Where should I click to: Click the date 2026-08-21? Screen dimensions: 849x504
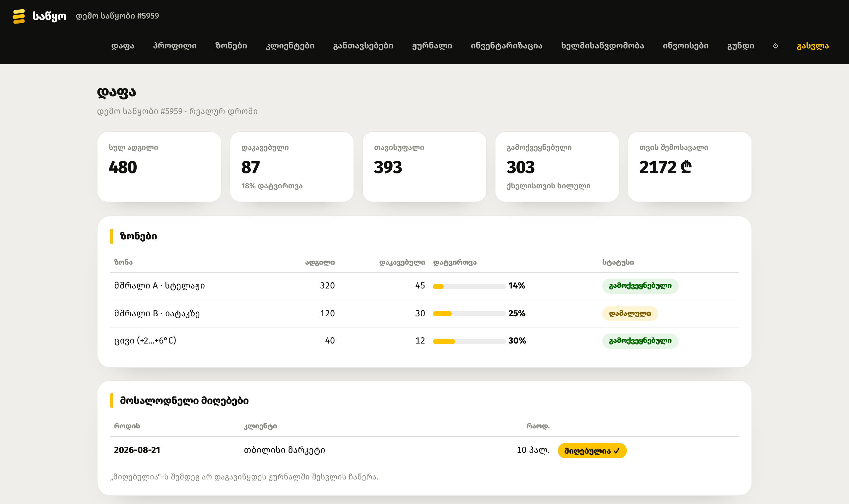(x=137, y=450)
